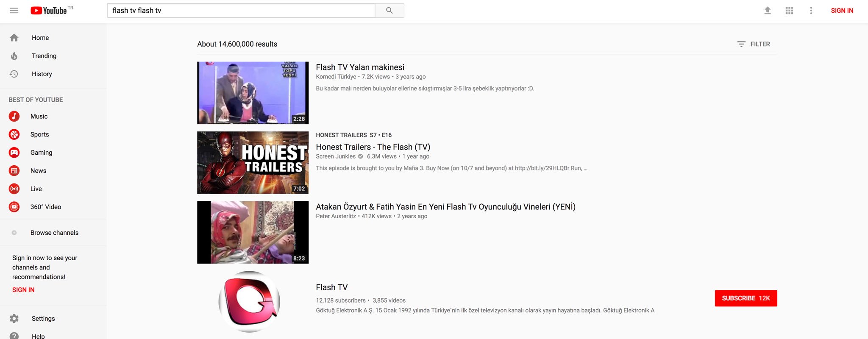Image resolution: width=868 pixels, height=339 pixels.
Task: Click the filter lines icon
Action: [741, 44]
